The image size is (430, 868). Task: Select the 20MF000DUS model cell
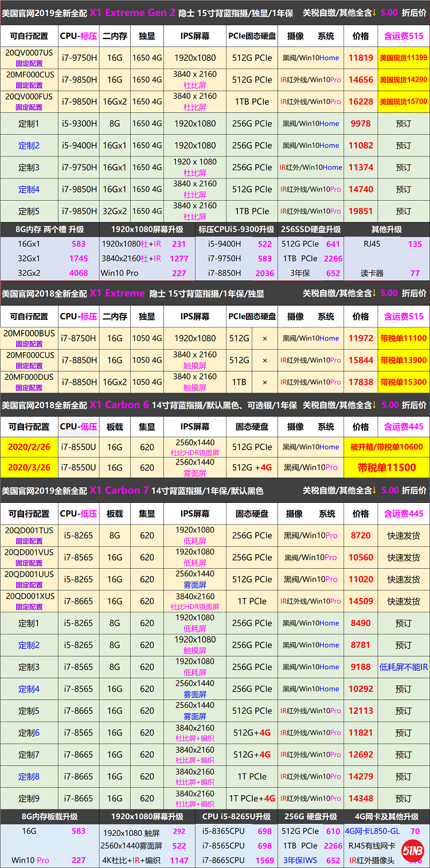29,382
